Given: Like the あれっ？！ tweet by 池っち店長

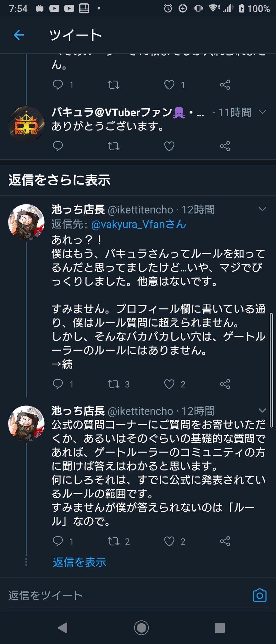Looking at the screenshot, I should tap(169, 384).
